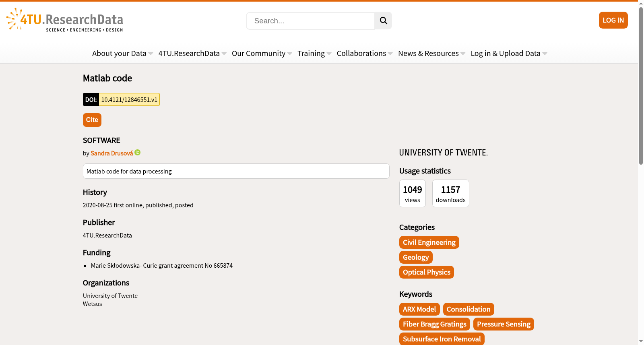644x345 pixels.
Task: Expand the News & Resources menu
Action: point(431,54)
